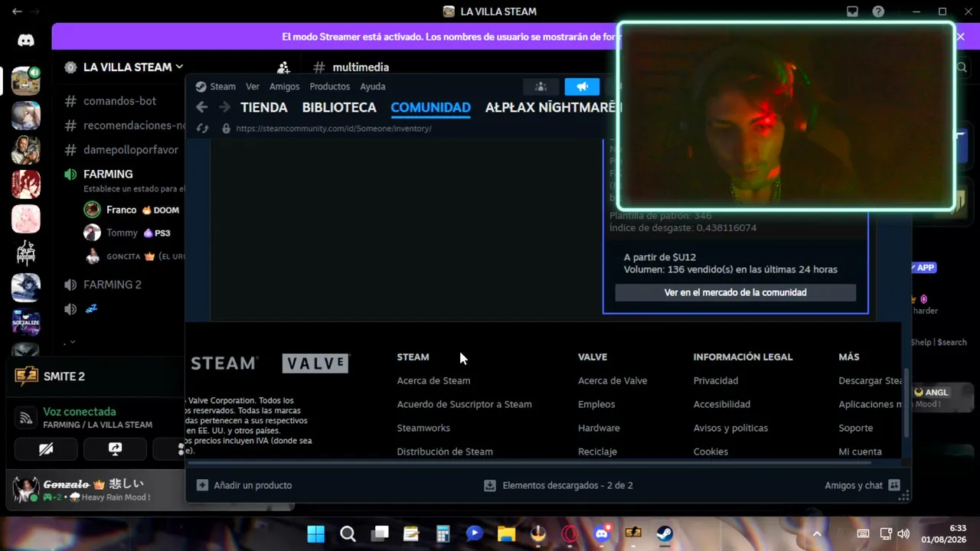Click Steam page vertical scrollbar
Viewport: 980px width, 551px height.
point(906,402)
